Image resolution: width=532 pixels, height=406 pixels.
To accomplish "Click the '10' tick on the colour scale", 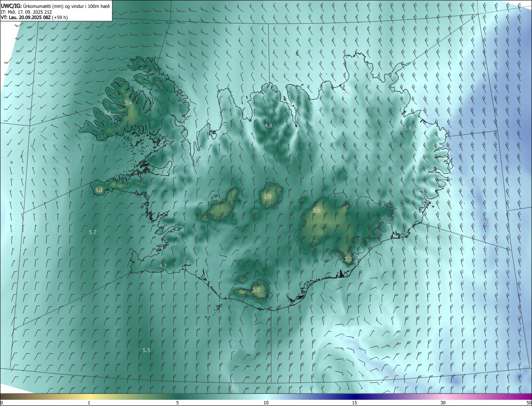I will tap(266, 403).
